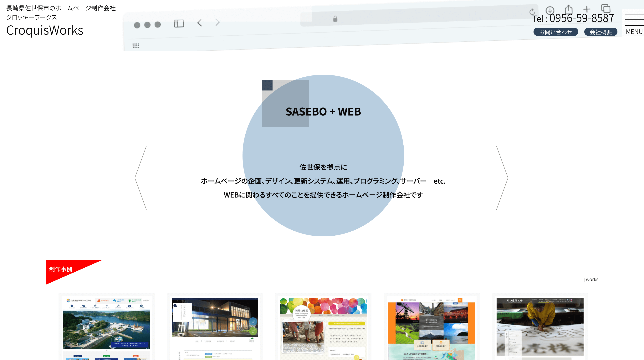Click the SASEBO + WEB heading
Viewport: 644px width, 360px height.
click(x=323, y=111)
